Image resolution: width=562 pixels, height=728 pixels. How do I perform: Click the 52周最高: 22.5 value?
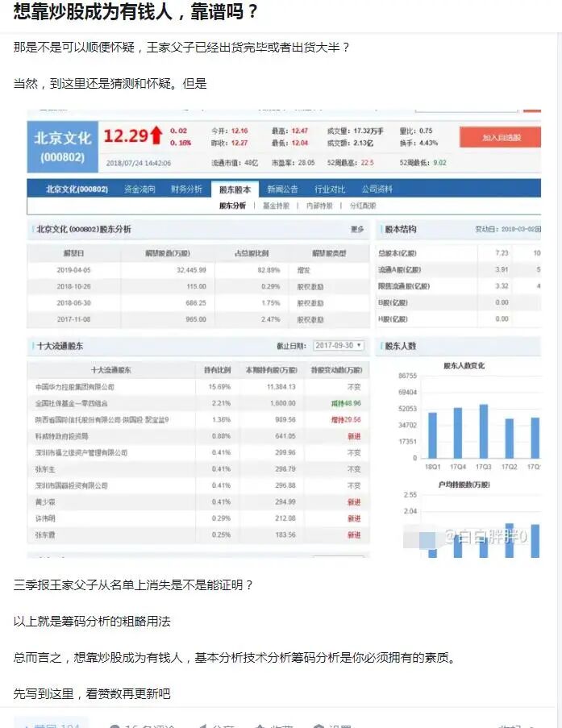coord(350,163)
